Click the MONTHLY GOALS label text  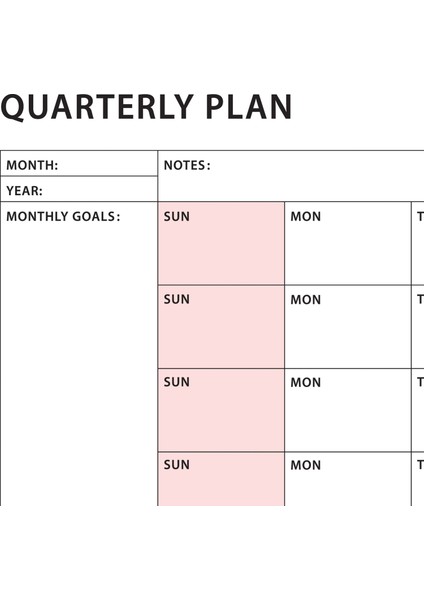[63, 217]
